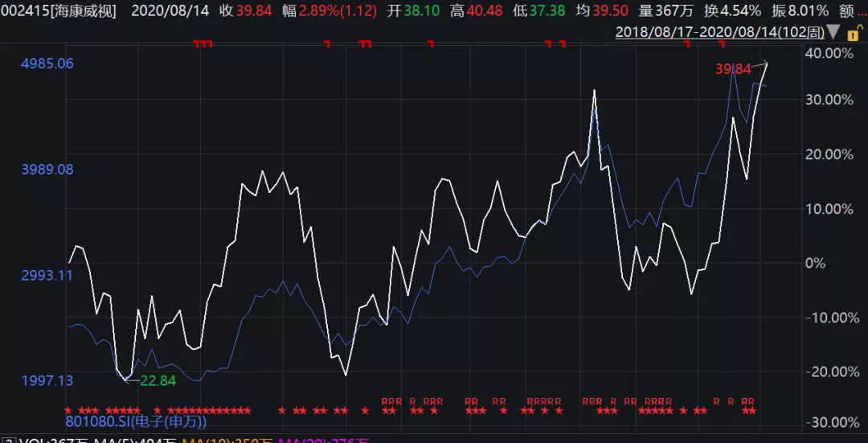Click the rightmost red R marker

point(751,401)
